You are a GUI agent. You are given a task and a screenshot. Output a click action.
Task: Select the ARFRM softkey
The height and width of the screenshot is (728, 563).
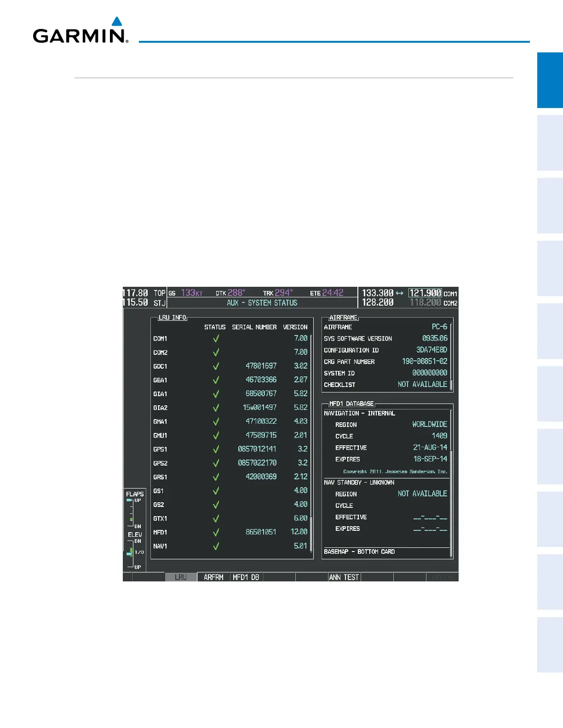213,577
